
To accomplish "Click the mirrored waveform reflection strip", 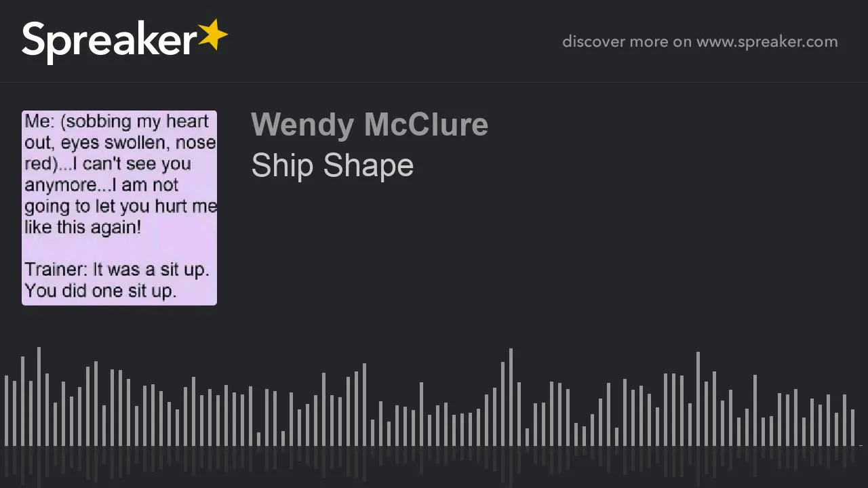I will (434, 467).
